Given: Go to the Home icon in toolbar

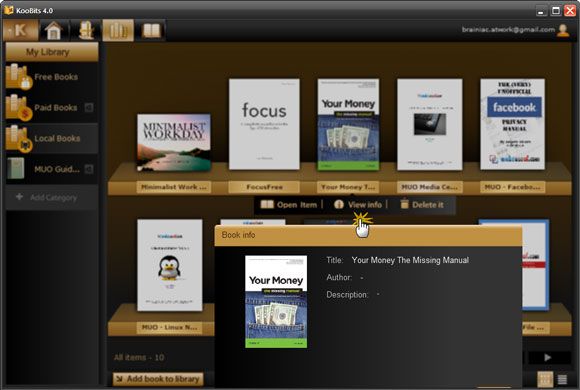Looking at the screenshot, I should [x=53, y=30].
